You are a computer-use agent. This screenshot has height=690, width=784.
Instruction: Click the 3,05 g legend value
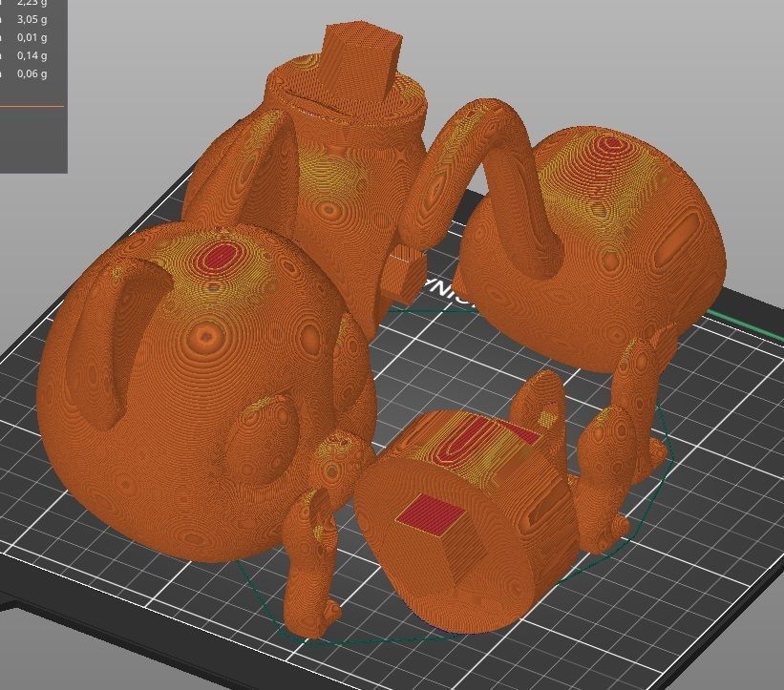click(32, 19)
